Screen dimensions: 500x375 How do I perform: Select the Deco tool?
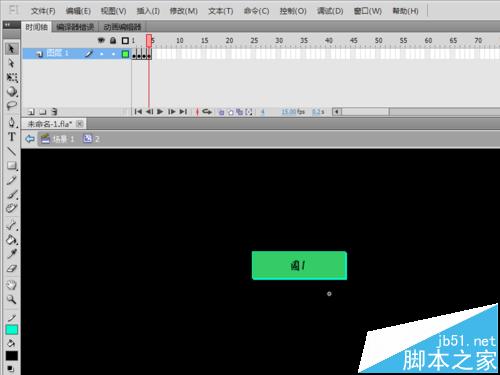click(x=12, y=208)
